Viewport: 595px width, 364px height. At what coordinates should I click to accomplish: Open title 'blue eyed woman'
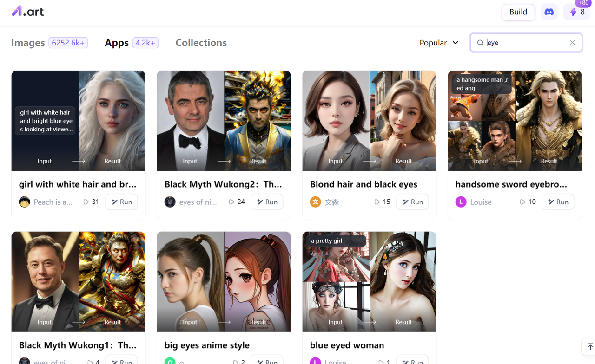[347, 345]
